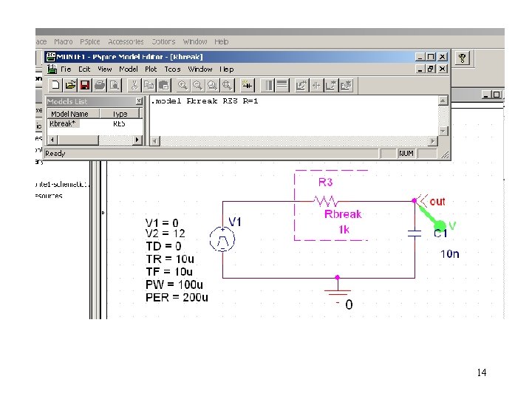Click the text editor scroll down arrow
The width and height of the screenshot is (532, 399).
(x=443, y=131)
